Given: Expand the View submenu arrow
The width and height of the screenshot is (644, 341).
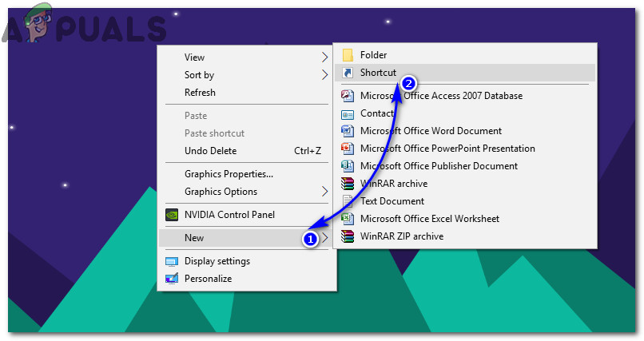Looking at the screenshot, I should point(324,57).
